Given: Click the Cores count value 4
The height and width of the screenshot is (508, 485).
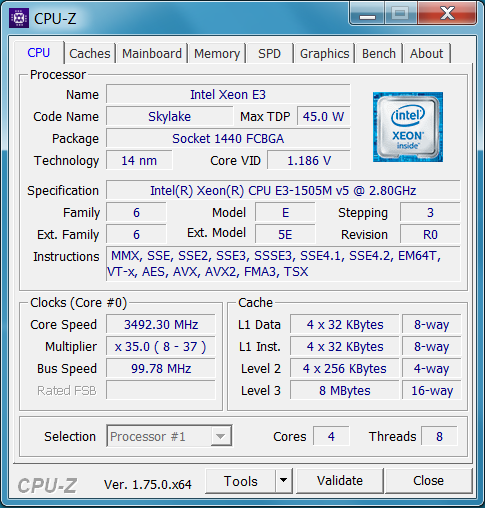Looking at the screenshot, I should 331,436.
